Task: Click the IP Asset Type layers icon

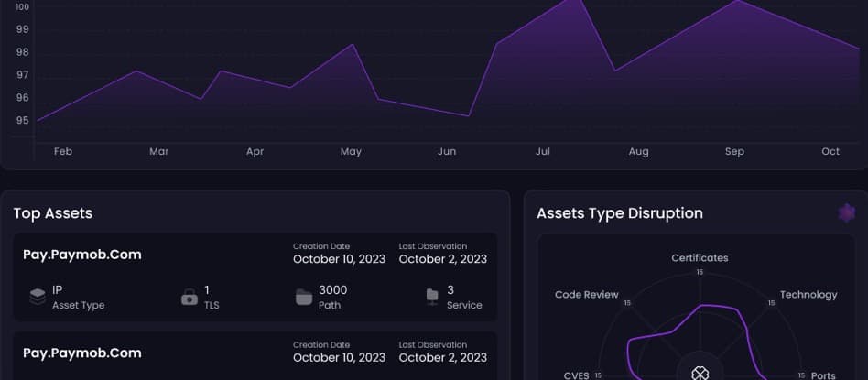Action: (x=38, y=297)
